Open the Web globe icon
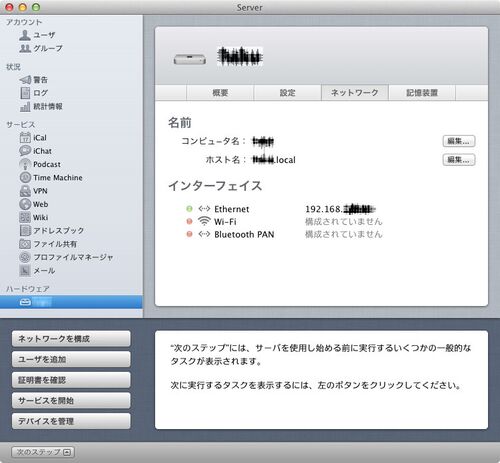 tap(25, 204)
